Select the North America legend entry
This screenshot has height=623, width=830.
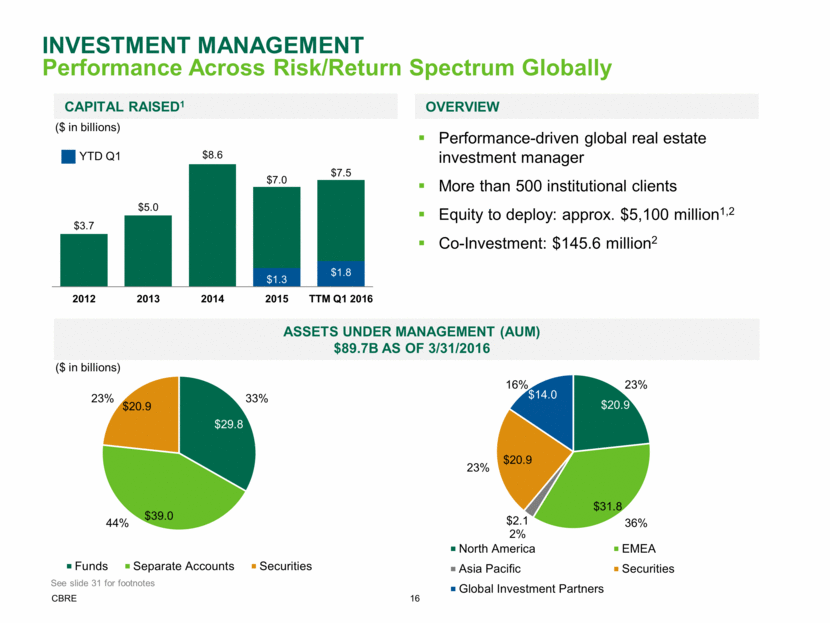point(497,548)
